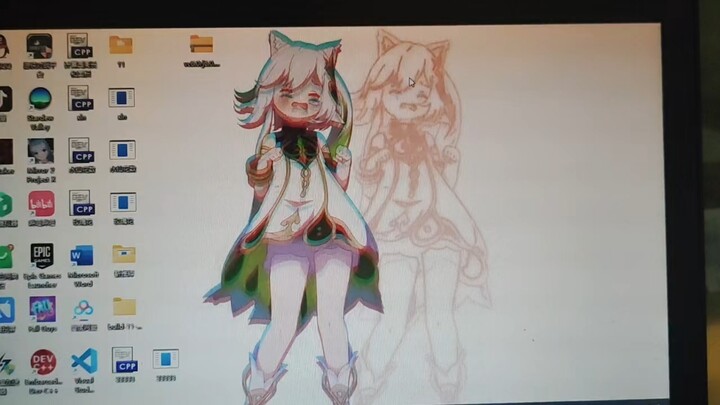Select the CPP file beside Mirror 2
The width and height of the screenshot is (720, 405).
point(81,151)
